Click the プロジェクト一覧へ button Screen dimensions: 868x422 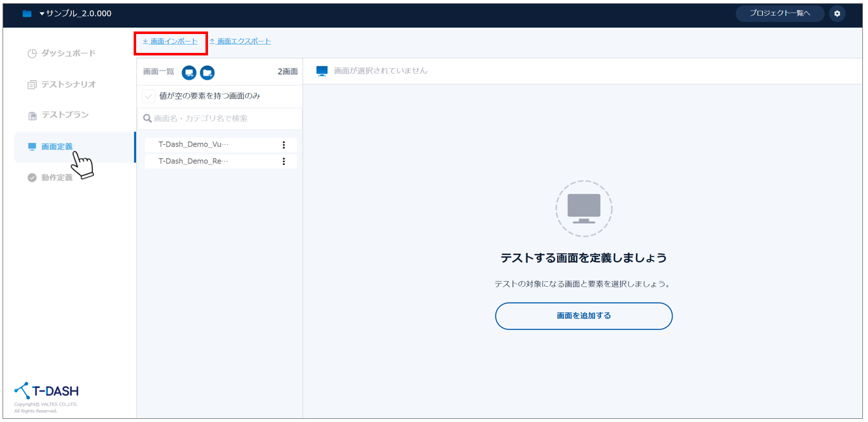point(780,13)
